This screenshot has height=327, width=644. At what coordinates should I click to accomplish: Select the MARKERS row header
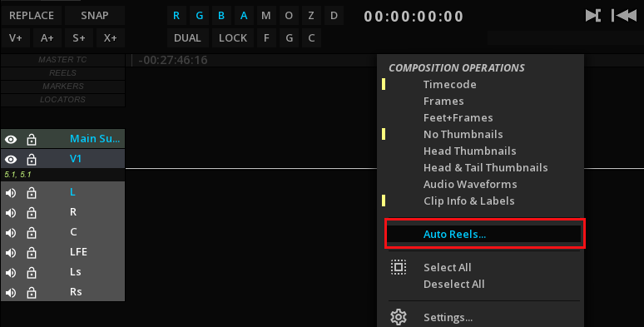(x=63, y=87)
